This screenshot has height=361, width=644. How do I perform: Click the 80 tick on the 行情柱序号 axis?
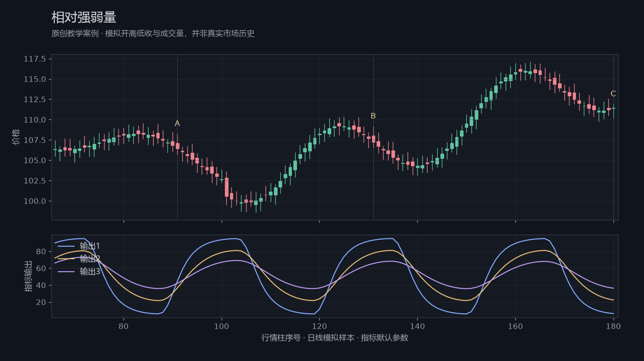point(124,326)
